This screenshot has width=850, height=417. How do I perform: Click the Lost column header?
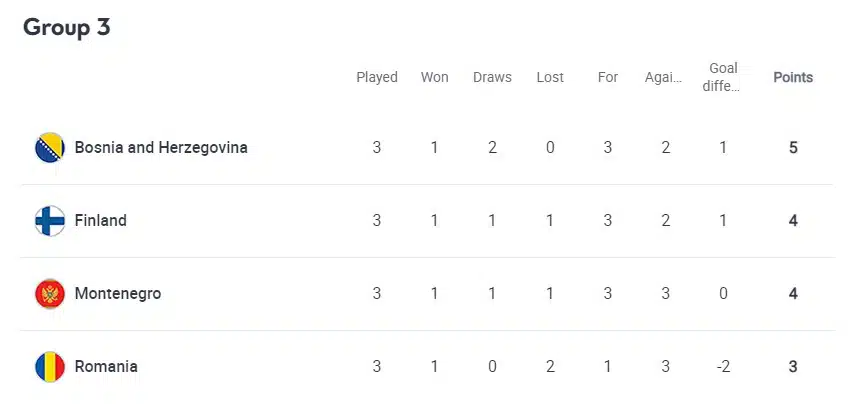(x=550, y=77)
